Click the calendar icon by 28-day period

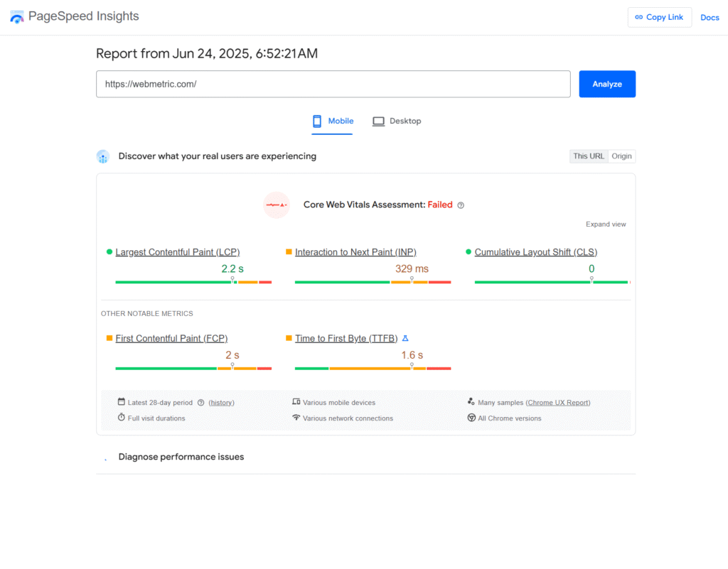pos(121,401)
